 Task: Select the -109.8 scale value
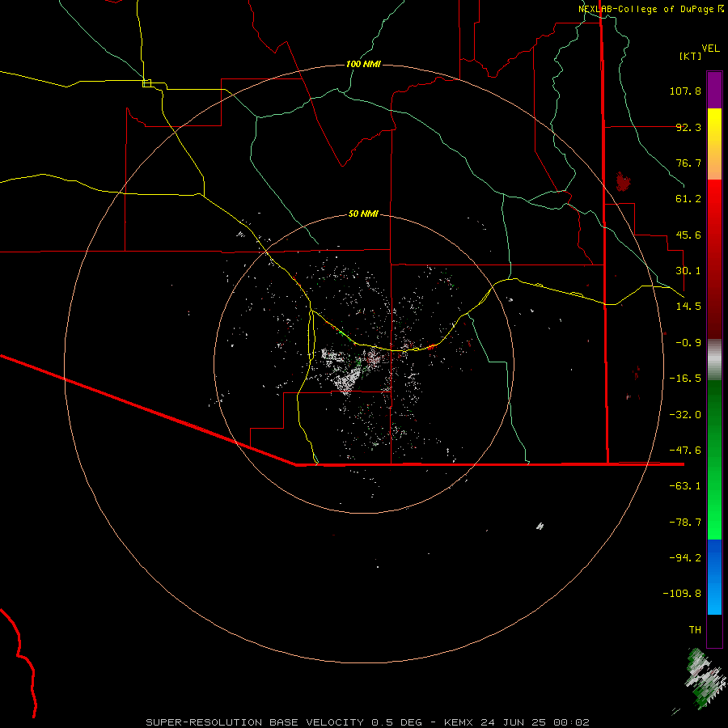(682, 594)
